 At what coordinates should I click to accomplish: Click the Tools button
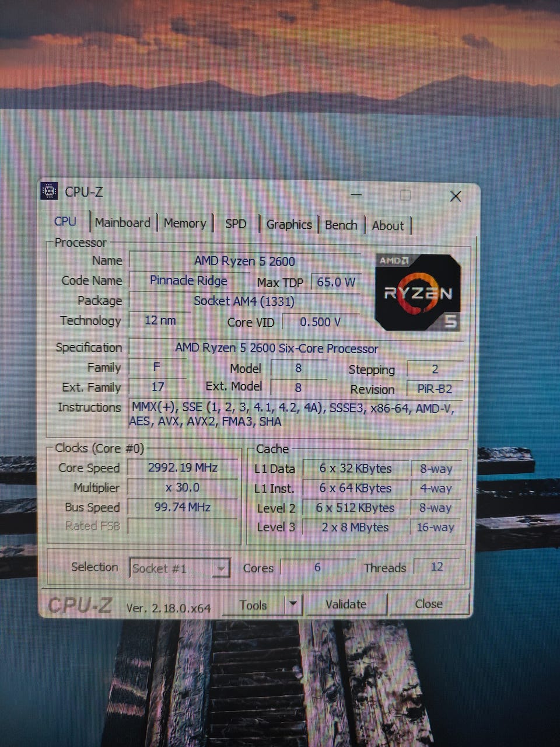(x=253, y=605)
